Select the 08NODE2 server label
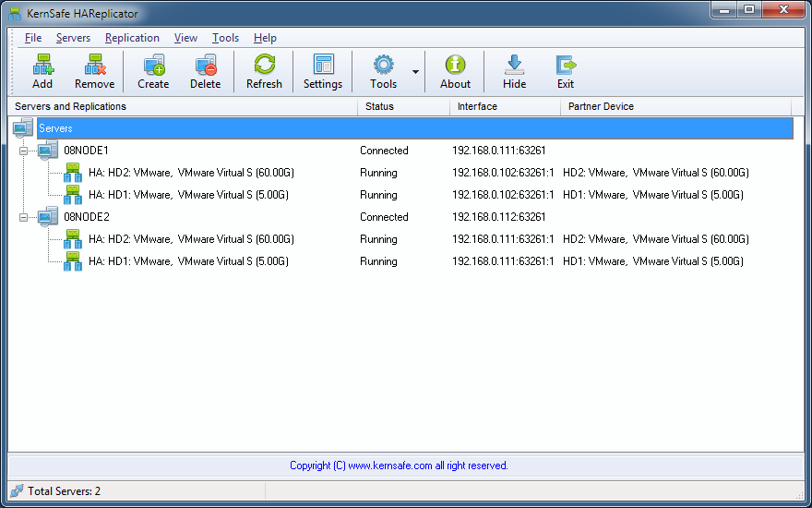Viewport: 812px width, 508px height. (87, 217)
